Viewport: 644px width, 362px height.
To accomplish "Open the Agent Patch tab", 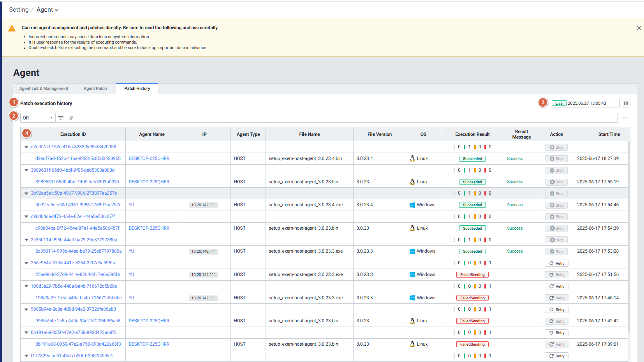I will click(95, 89).
